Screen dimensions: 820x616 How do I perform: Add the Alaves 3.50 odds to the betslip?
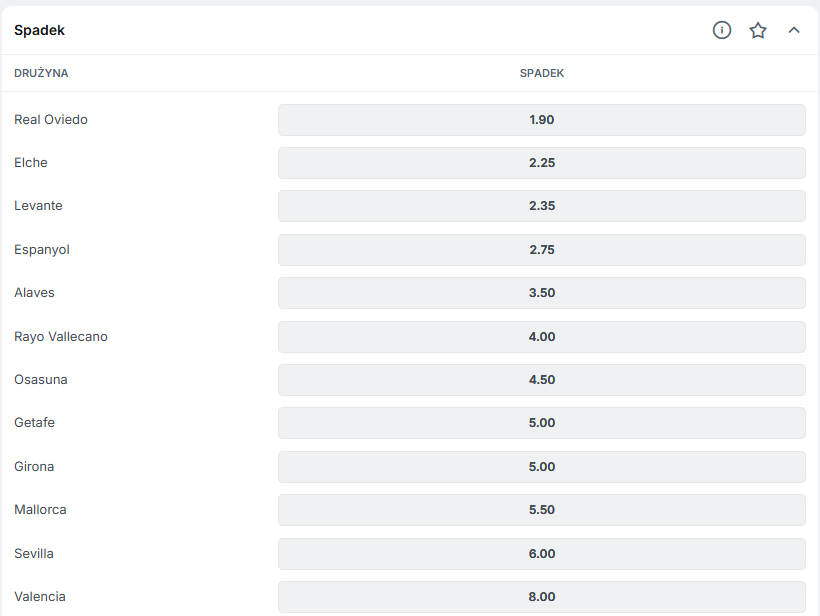coord(542,292)
